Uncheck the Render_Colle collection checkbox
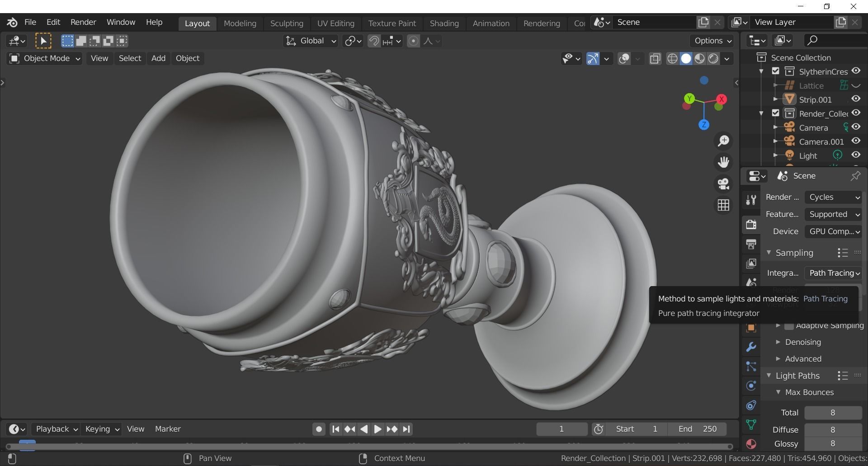This screenshot has width=868, height=466. pyautogui.click(x=776, y=113)
